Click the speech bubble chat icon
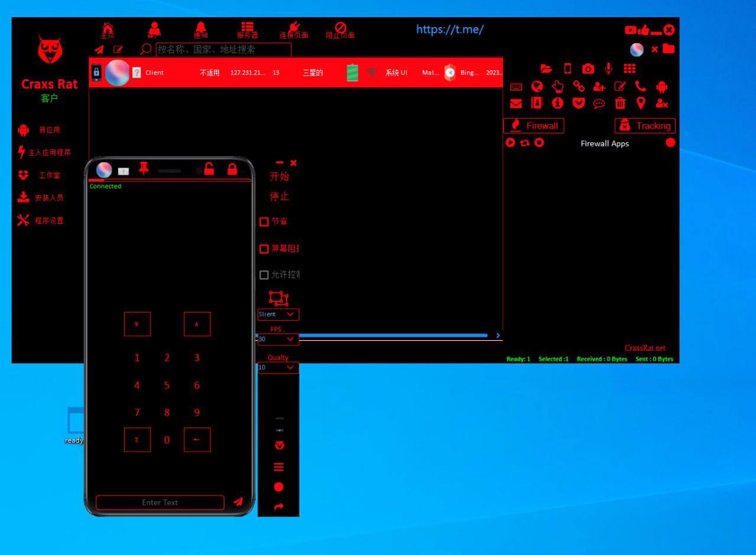The image size is (756, 555). click(599, 103)
